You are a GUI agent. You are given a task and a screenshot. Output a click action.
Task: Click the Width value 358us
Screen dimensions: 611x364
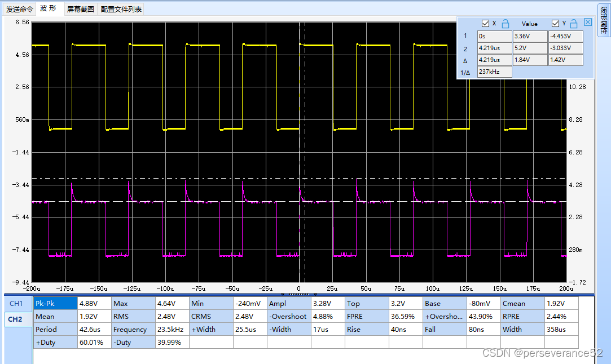tap(561, 330)
